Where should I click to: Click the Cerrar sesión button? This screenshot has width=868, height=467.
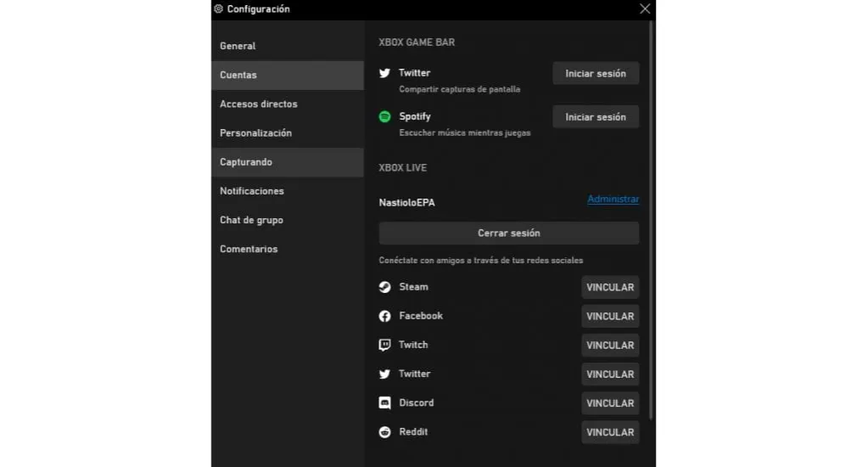tap(509, 233)
